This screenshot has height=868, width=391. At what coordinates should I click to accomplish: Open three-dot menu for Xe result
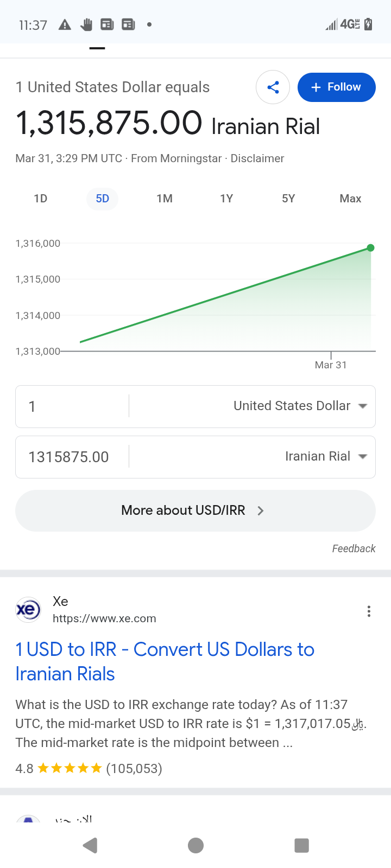pyautogui.click(x=369, y=611)
